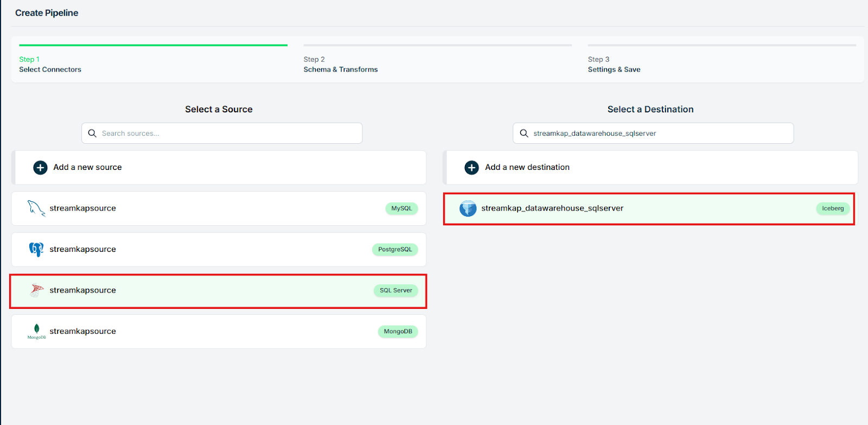This screenshot has width=868, height=425.
Task: Click the Add a new source button
Action: [x=219, y=168]
